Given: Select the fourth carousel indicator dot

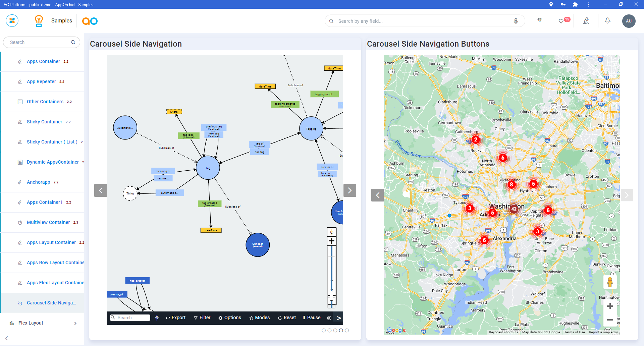Looking at the screenshot, I should pos(341,330).
